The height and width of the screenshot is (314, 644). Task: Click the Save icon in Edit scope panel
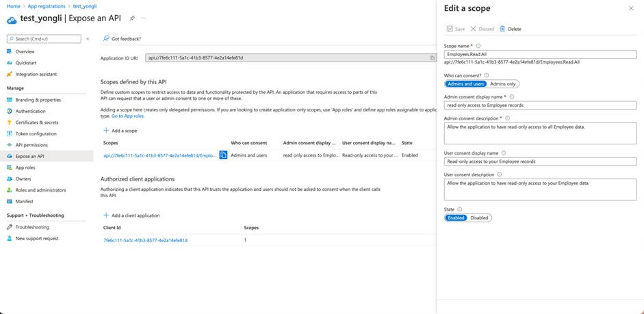click(450, 29)
